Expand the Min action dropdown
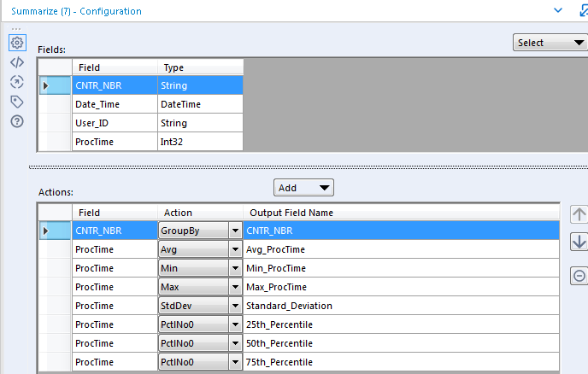588x374 pixels. point(235,268)
